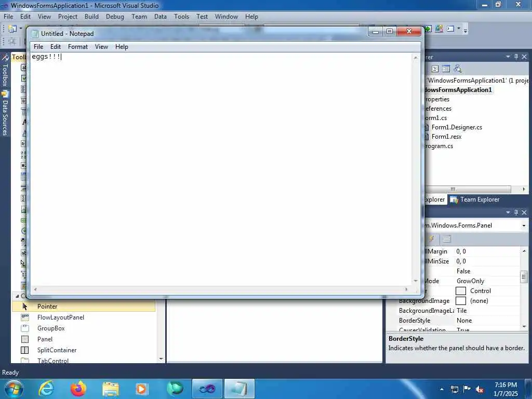
Task: Toggle auto-hide pin on Solution Explorer panel
Action: click(x=516, y=57)
